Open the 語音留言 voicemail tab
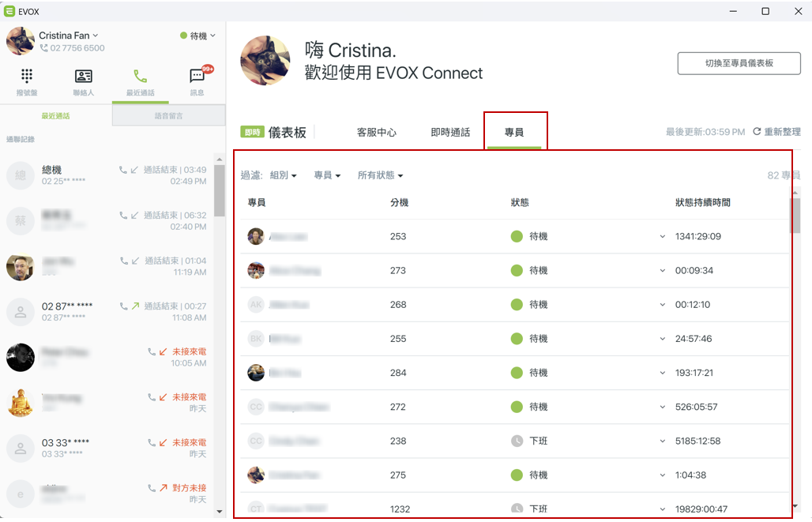812x522 pixels. tap(169, 116)
